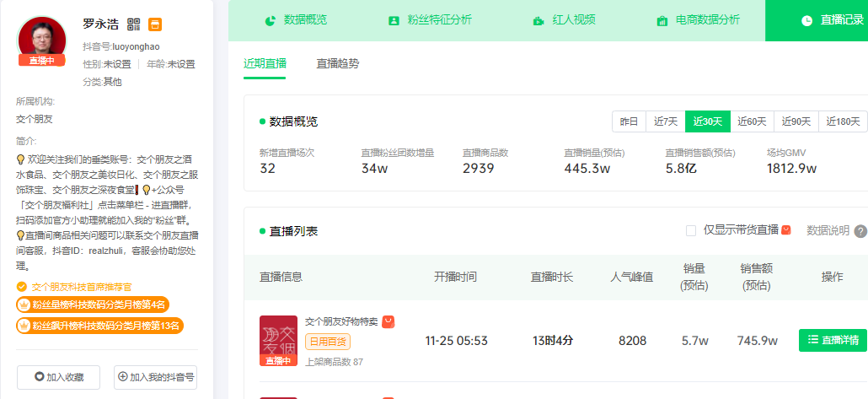Open the 交个朋友好物特卖 live stream cover
This screenshot has width=868, height=399.
(x=278, y=340)
